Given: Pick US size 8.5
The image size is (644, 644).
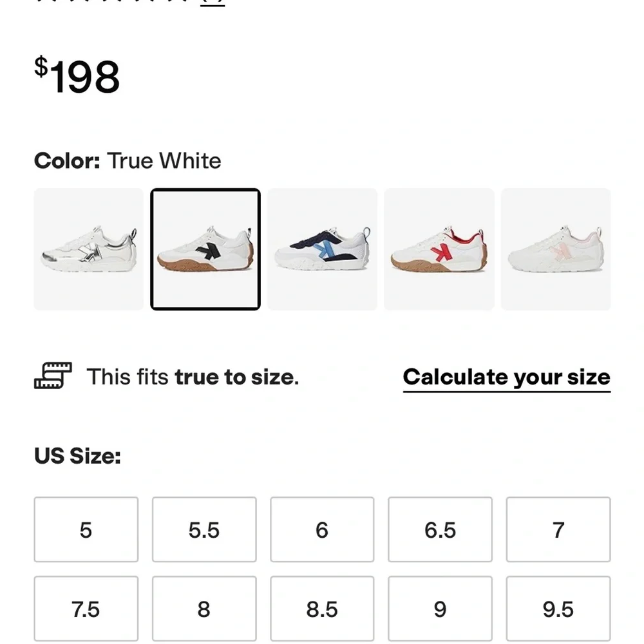Looking at the screenshot, I should 322,609.
